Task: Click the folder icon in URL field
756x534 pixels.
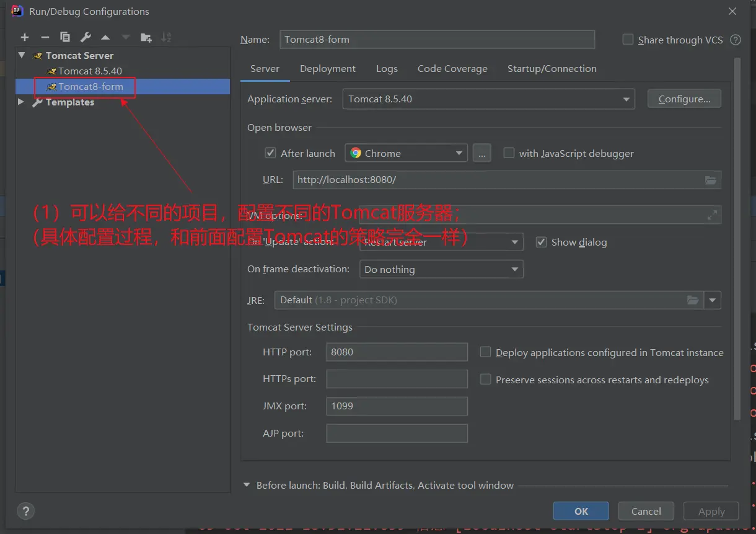Action: [x=711, y=180]
